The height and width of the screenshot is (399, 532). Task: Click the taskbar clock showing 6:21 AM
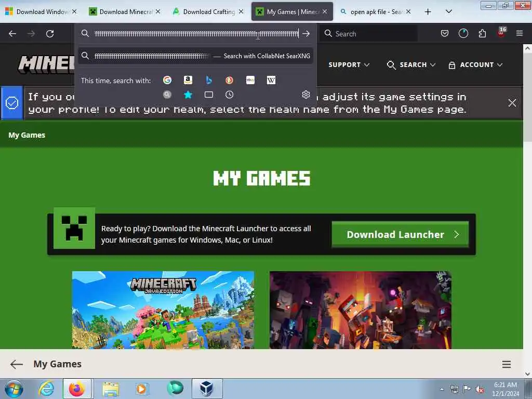pyautogui.click(x=505, y=389)
